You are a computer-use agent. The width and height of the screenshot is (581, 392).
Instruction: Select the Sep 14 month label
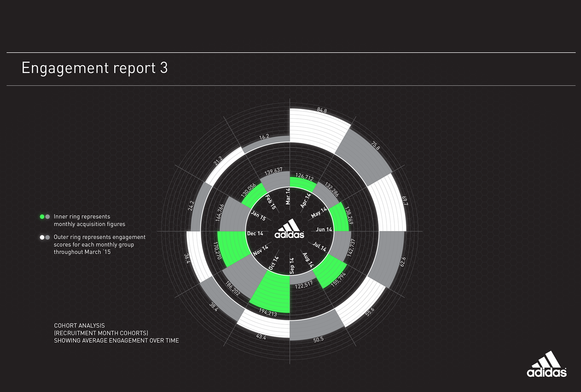pyautogui.click(x=292, y=266)
